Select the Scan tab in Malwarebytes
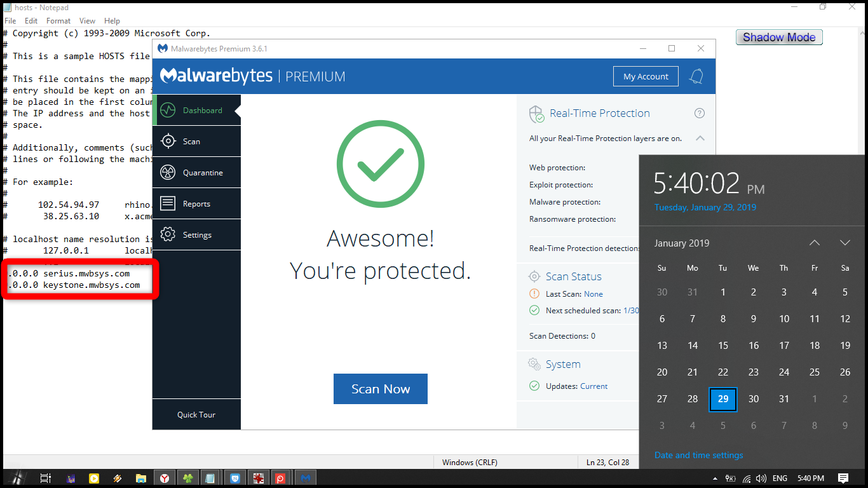The height and width of the screenshot is (488, 868). (x=196, y=141)
